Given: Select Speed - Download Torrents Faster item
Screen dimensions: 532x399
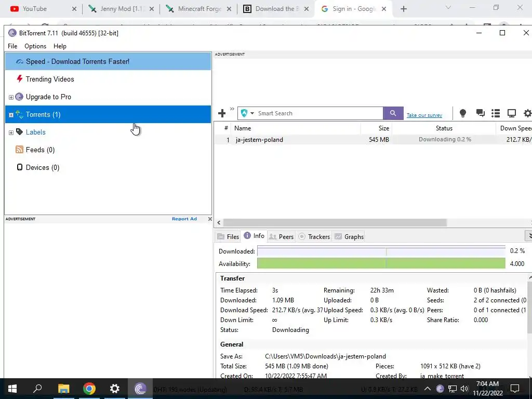Looking at the screenshot, I should point(108,61).
